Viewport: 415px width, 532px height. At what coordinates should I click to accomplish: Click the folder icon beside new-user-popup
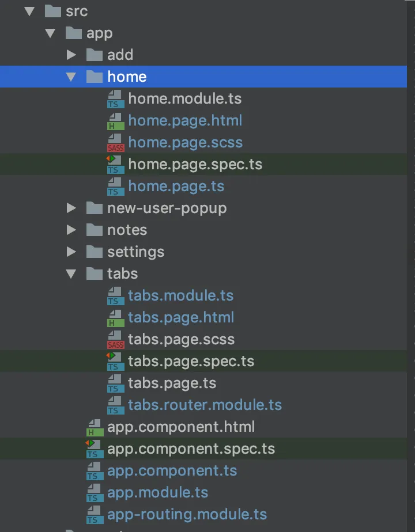[95, 208]
